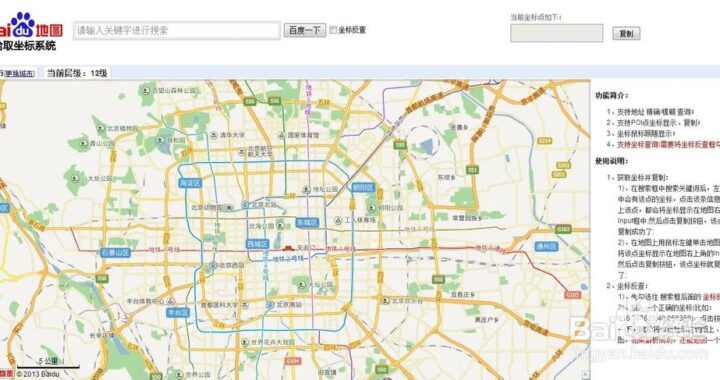Viewport: 720px width, 380px height.
Task: Open the 更换城市 change city link
Action: [x=19, y=73]
